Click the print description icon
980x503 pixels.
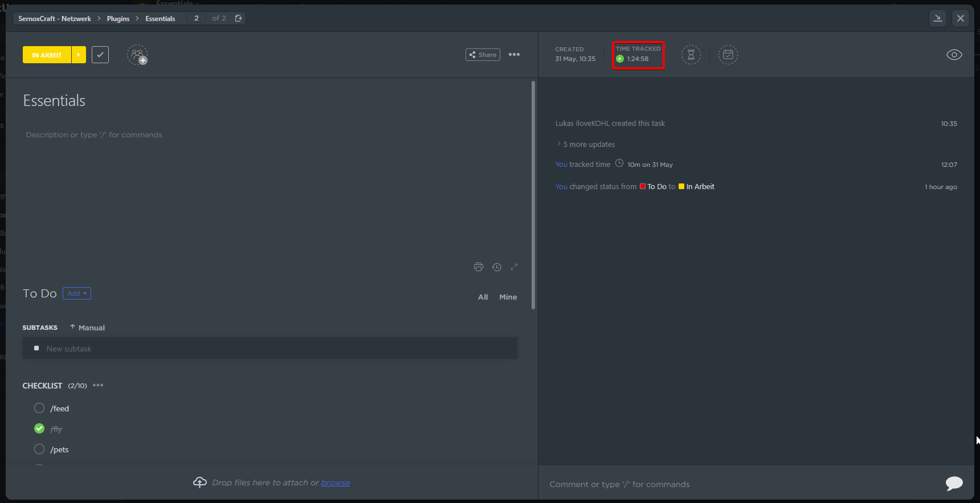(x=478, y=267)
